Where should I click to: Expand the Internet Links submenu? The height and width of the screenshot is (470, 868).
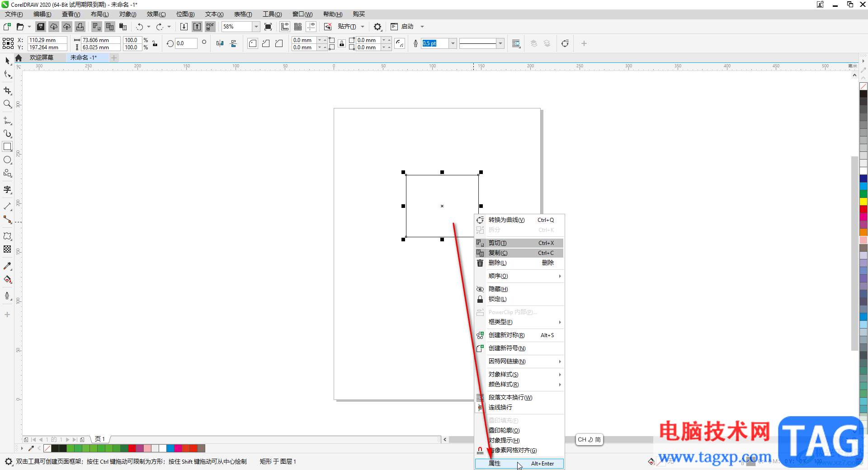[519, 362]
